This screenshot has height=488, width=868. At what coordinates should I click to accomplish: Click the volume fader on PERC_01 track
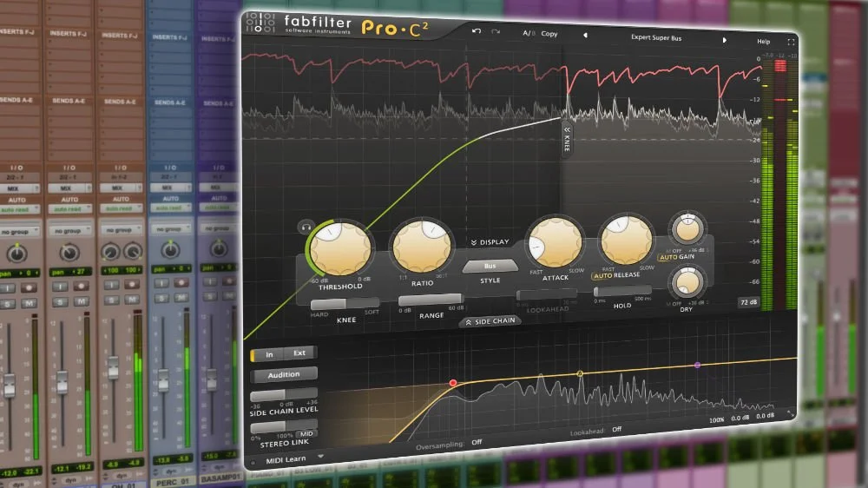[163, 379]
